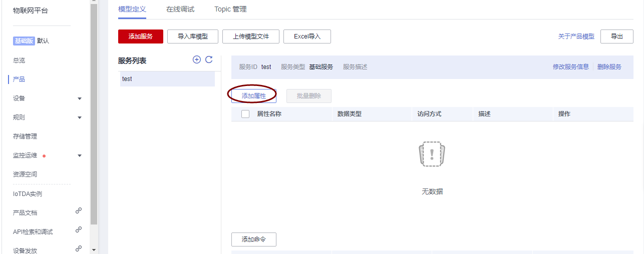The image size is (644, 254).
Task: Expand the 设备 sidebar menu
Action: pos(80,98)
